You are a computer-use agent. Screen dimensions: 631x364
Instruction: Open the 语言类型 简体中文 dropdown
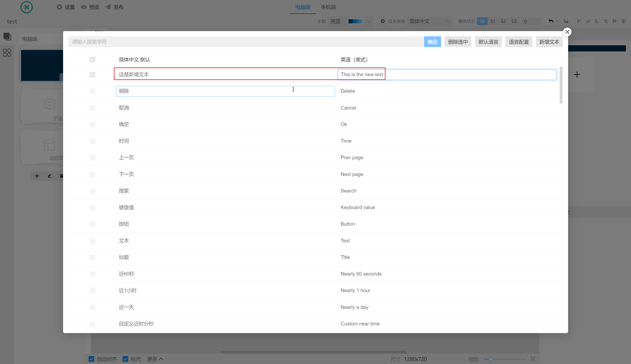[x=430, y=21]
